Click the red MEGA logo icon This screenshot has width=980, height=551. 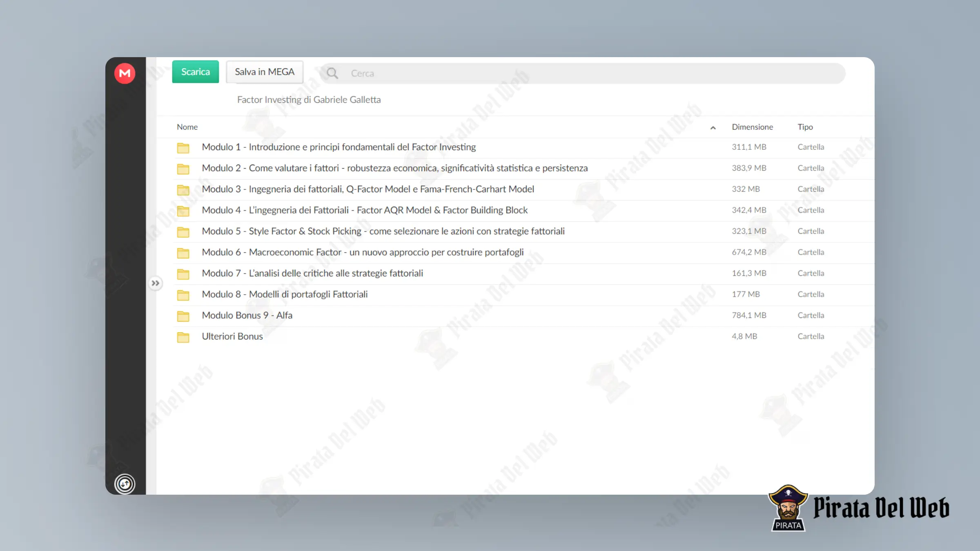(125, 73)
